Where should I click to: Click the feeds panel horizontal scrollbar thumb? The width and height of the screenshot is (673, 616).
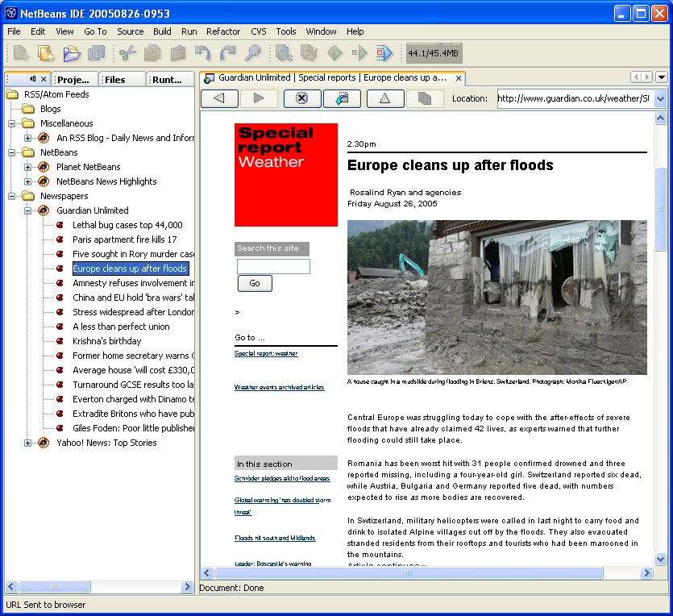coord(55,586)
